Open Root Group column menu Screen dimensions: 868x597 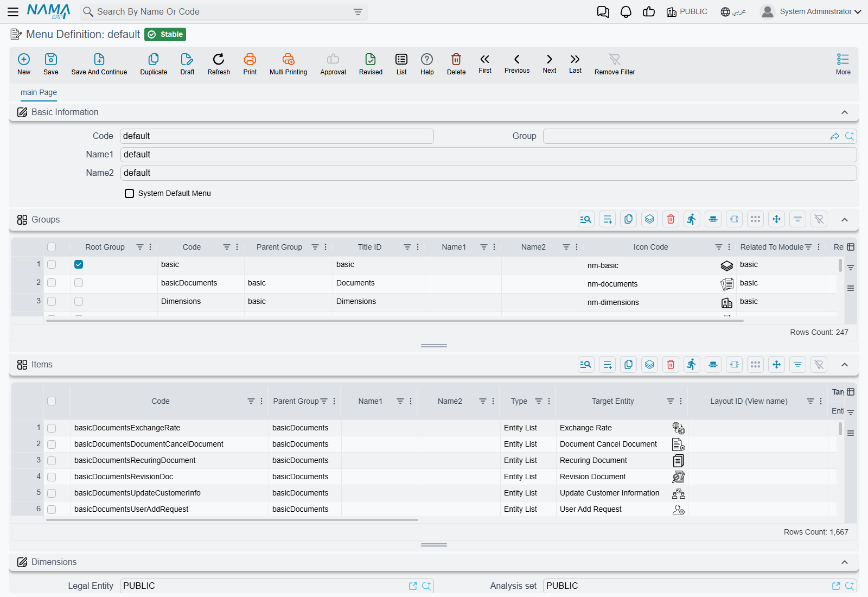click(150, 247)
